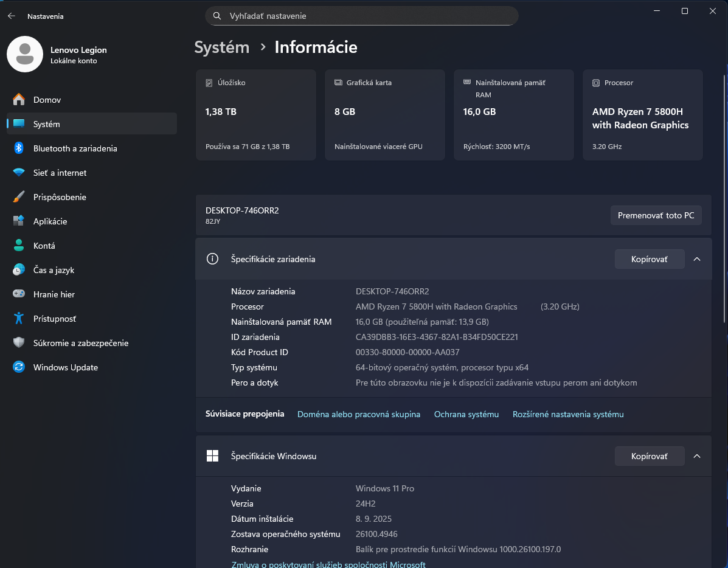Image resolution: width=728 pixels, height=568 pixels.
Task: Open the Procesor info card
Action: click(642, 114)
